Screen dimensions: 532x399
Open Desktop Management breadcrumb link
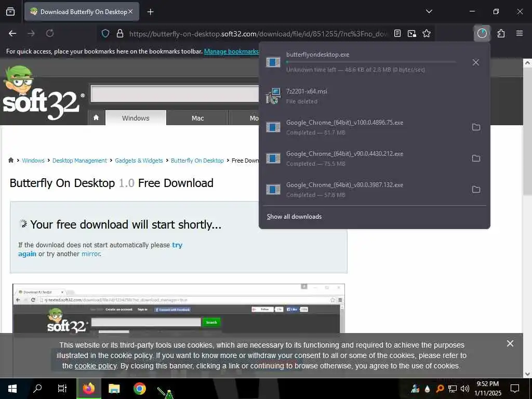tap(79, 161)
